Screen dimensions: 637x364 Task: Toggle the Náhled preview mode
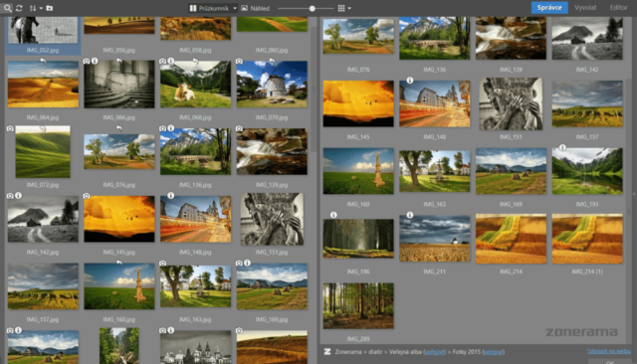click(x=255, y=8)
